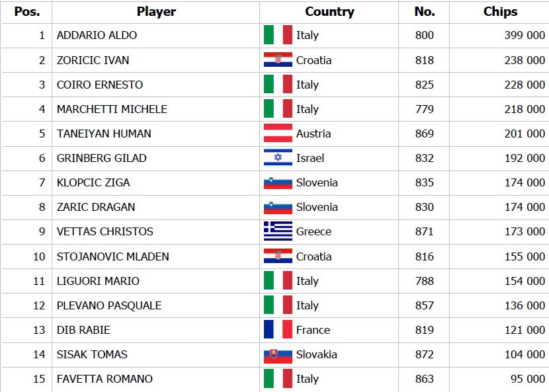Click the Croatia flag beside STOJANOVIC MLADEN
The image size is (549, 392).
point(278,256)
